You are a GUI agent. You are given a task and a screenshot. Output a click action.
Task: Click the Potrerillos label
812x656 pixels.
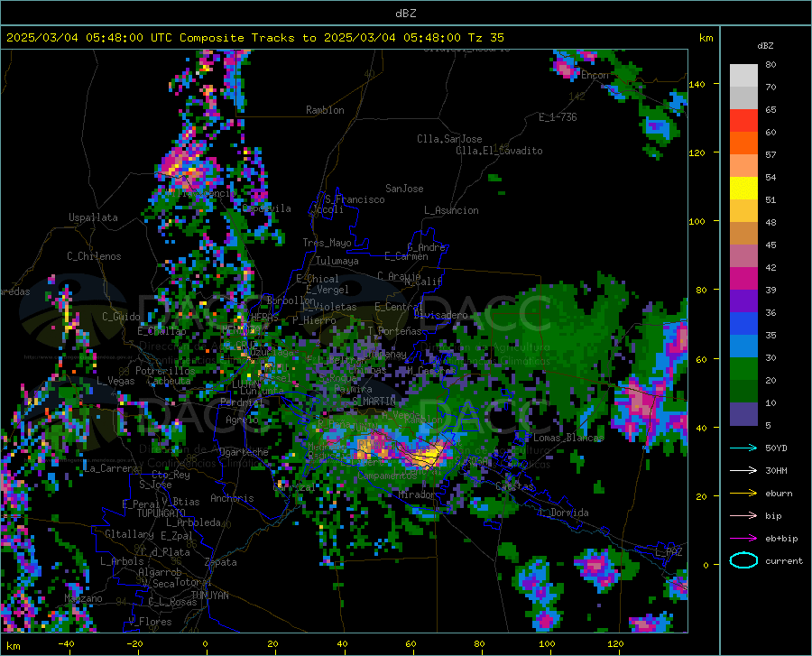(165, 371)
